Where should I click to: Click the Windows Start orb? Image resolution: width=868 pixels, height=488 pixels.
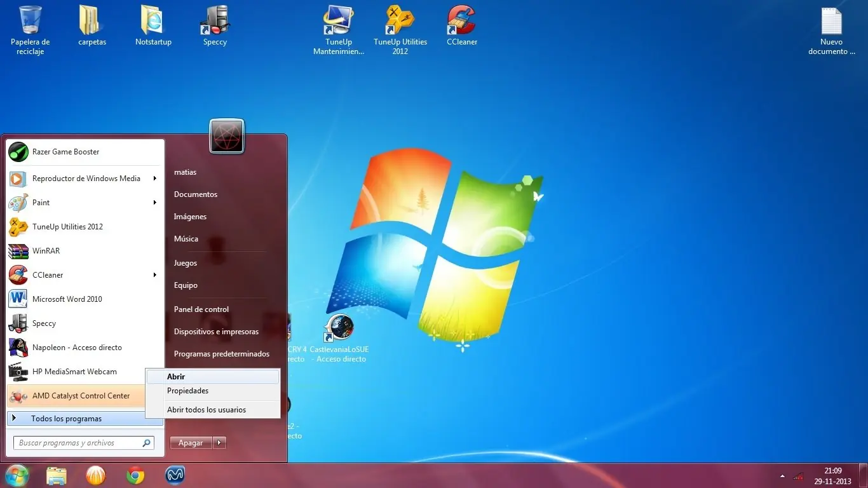17,475
